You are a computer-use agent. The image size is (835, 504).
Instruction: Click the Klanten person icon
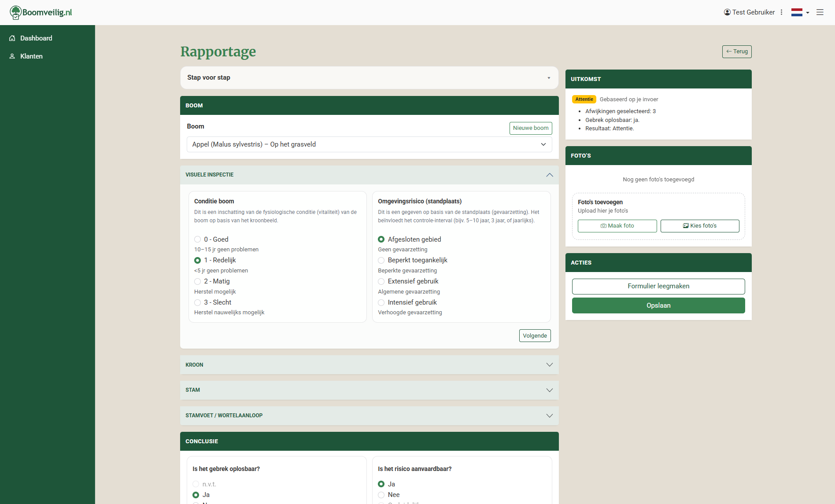click(12, 56)
